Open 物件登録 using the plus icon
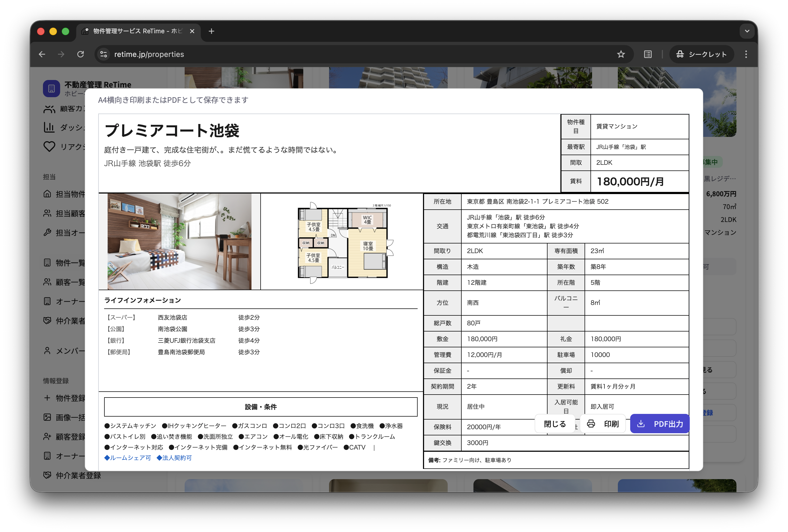The height and width of the screenshot is (532, 788). pyautogui.click(x=47, y=398)
